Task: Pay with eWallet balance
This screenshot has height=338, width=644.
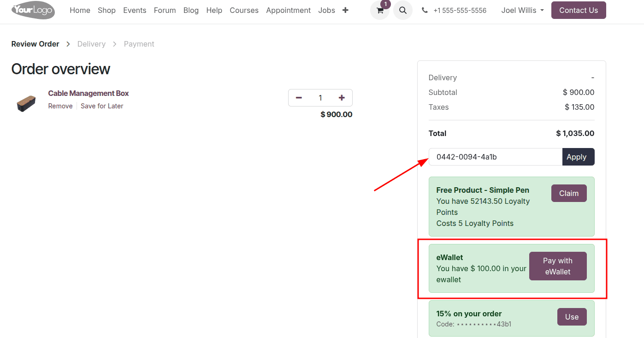Action: coord(557,266)
